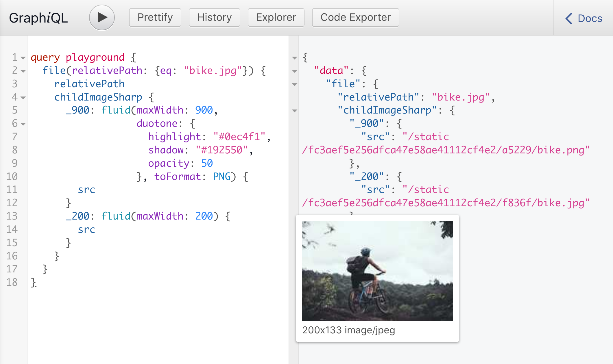This screenshot has width=613, height=364.
Task: Open the History panel
Action: pos(214,18)
